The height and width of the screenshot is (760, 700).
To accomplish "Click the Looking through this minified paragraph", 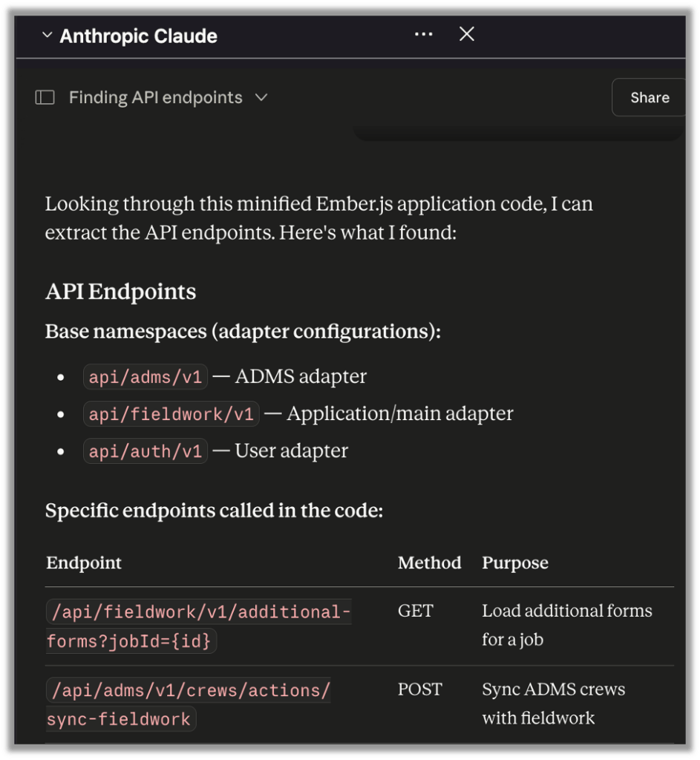I will 319,218.
